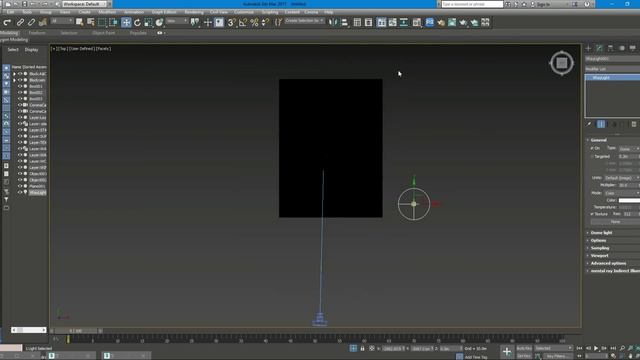640x360 pixels.
Task: Open the Rendering menu
Action: click(x=193, y=12)
